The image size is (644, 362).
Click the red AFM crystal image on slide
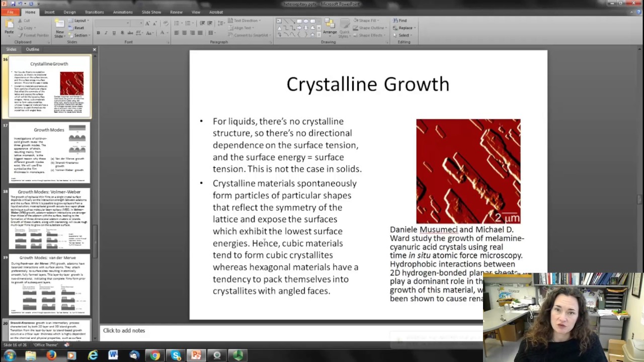[x=468, y=171]
